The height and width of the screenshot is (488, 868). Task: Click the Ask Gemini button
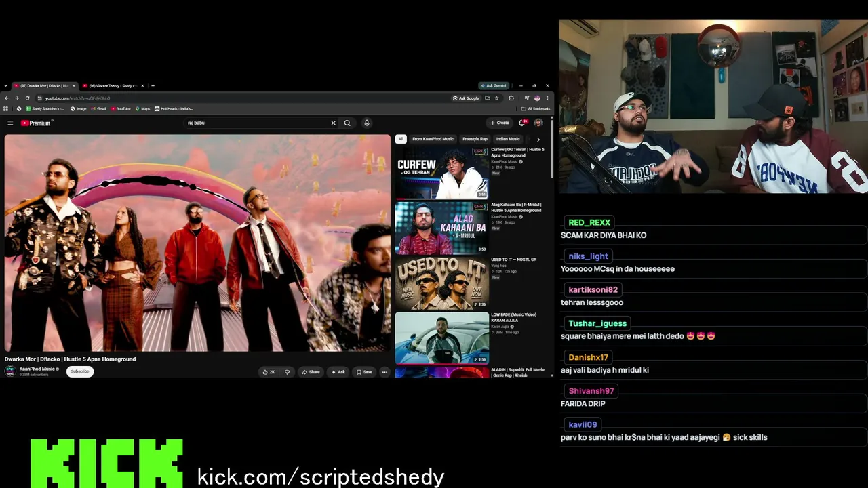click(493, 86)
